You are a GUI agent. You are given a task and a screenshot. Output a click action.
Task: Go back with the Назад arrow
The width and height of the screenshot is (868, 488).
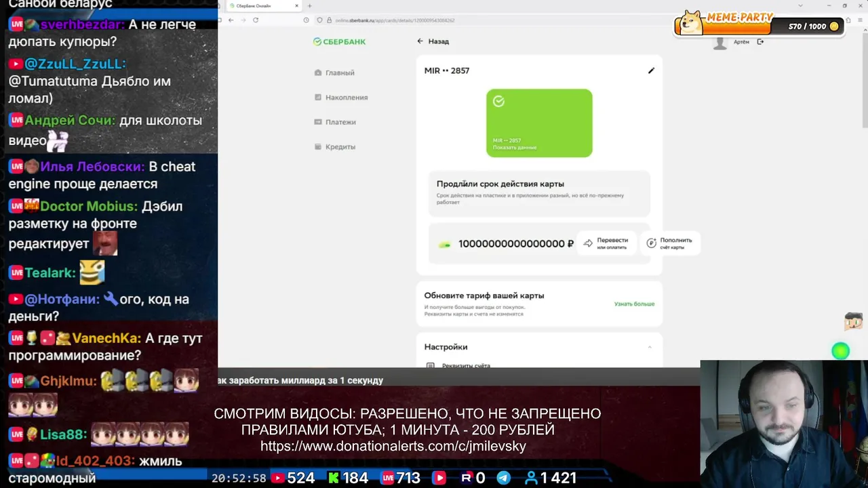tap(420, 41)
